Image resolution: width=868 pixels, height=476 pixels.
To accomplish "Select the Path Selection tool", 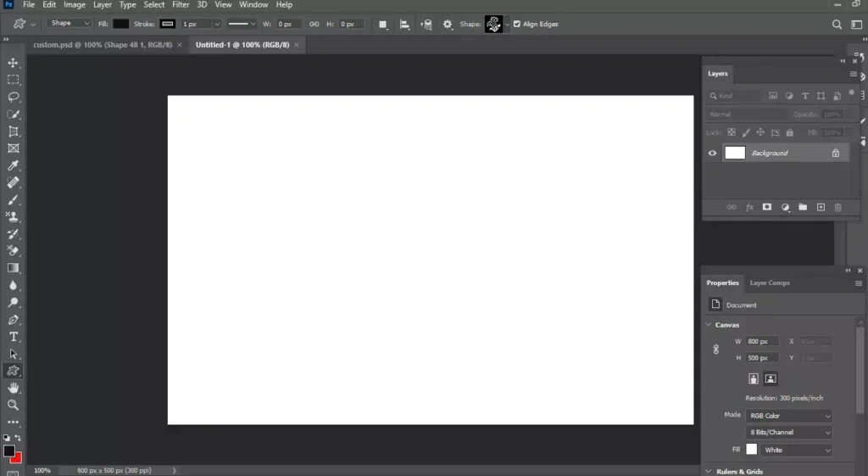I will 14,354.
